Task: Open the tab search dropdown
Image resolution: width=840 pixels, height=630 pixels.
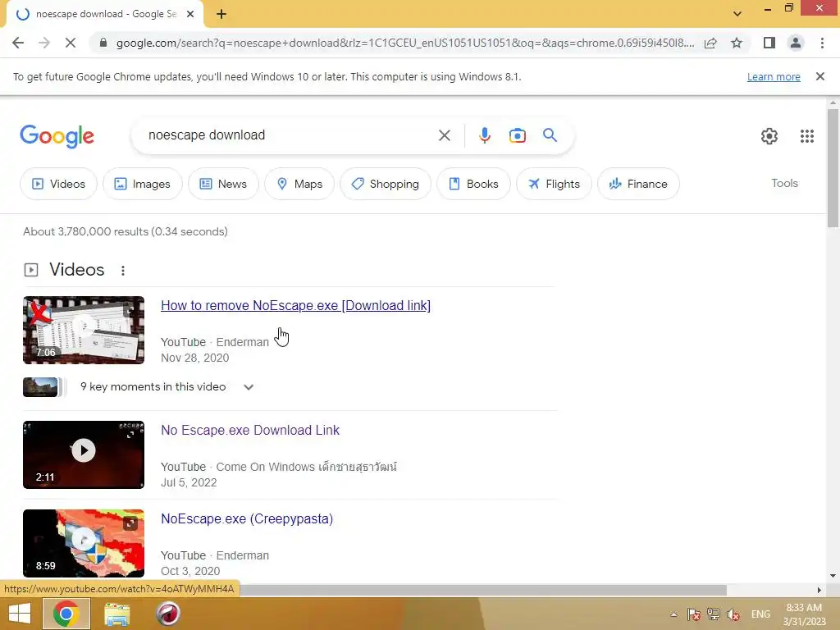Action: [737, 14]
